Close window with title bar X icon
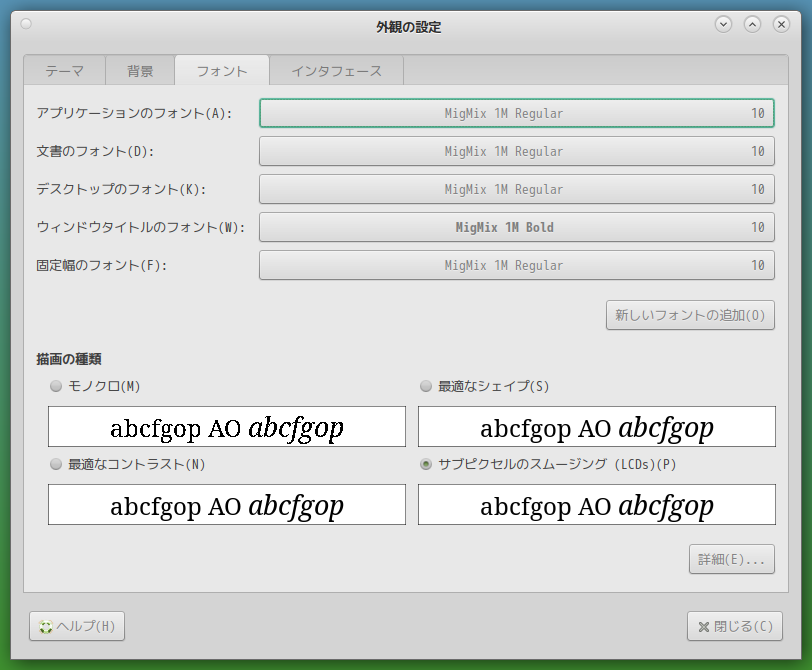This screenshot has height=670, width=812. coord(781,24)
